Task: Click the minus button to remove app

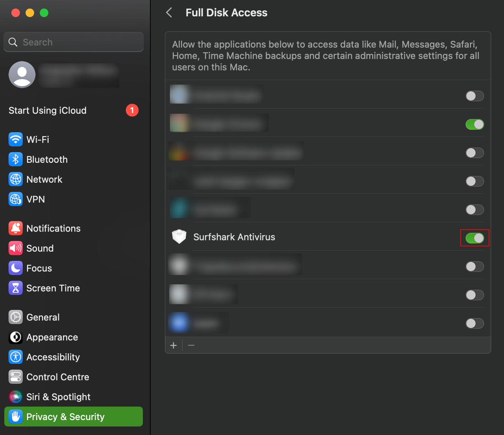Action: tap(191, 345)
